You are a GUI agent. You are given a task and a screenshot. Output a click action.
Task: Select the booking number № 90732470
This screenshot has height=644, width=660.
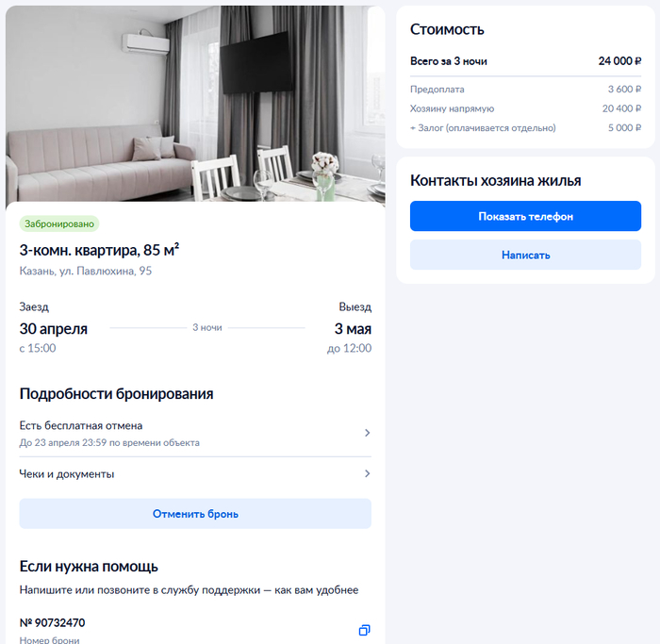coord(52,622)
